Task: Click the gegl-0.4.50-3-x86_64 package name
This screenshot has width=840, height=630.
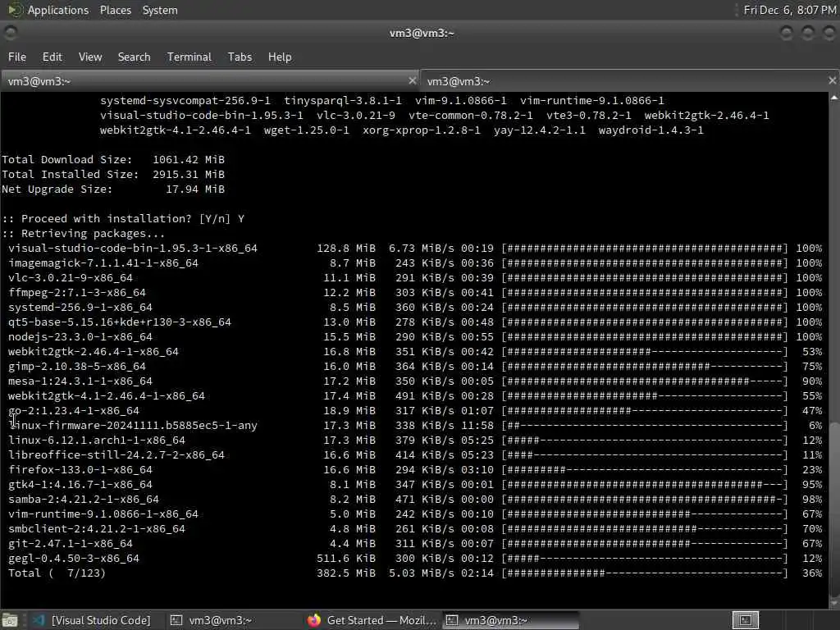Action: click(73, 558)
